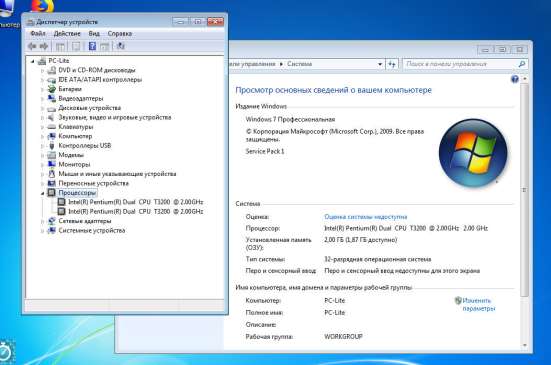Click the Контроллеры USB icon
The image size is (551, 365).
coord(52,145)
